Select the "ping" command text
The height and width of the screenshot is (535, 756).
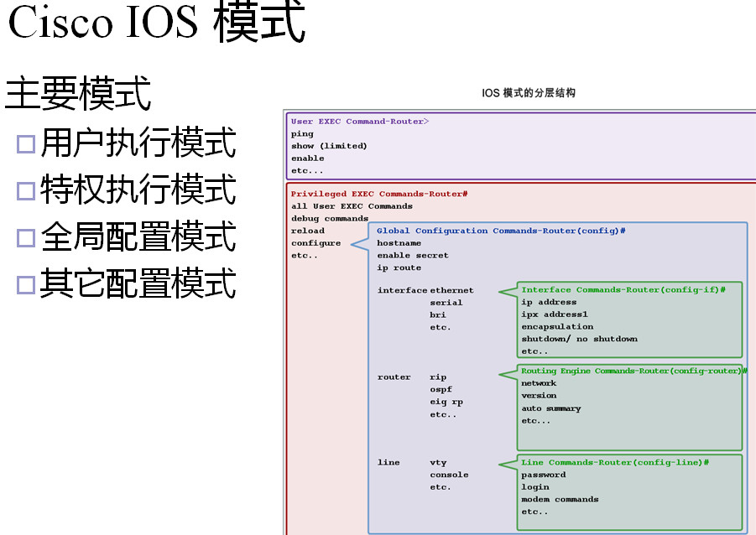(x=302, y=134)
